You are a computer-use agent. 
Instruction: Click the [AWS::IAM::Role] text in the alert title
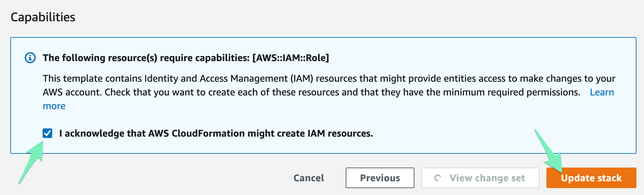pyautogui.click(x=291, y=58)
